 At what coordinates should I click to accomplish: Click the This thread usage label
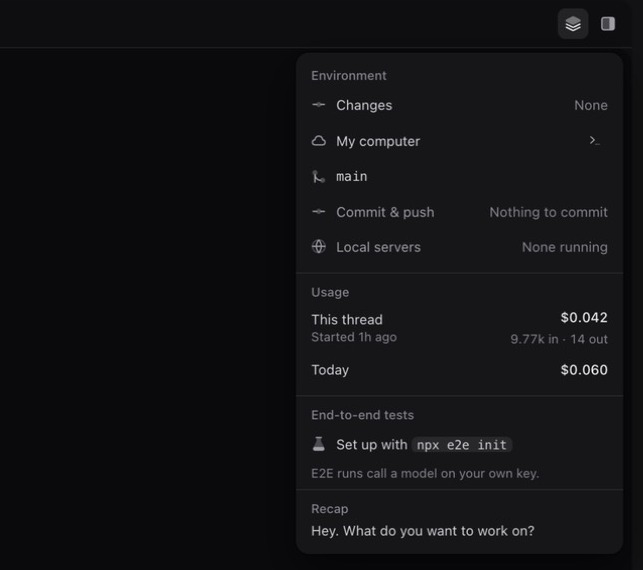pos(347,319)
